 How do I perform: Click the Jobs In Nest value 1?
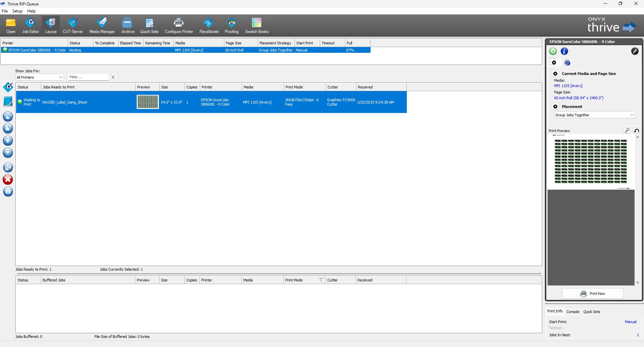coord(638,335)
